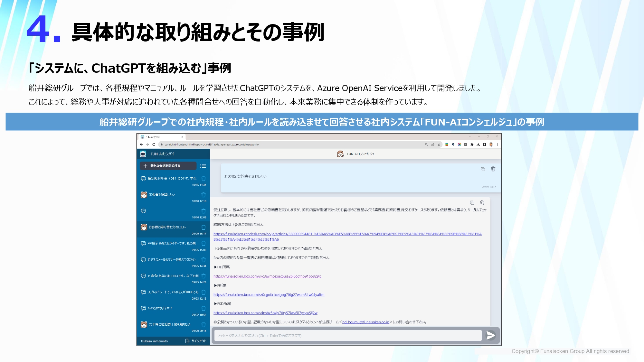
Task: Send the message with the arrow button
Action: click(491, 336)
